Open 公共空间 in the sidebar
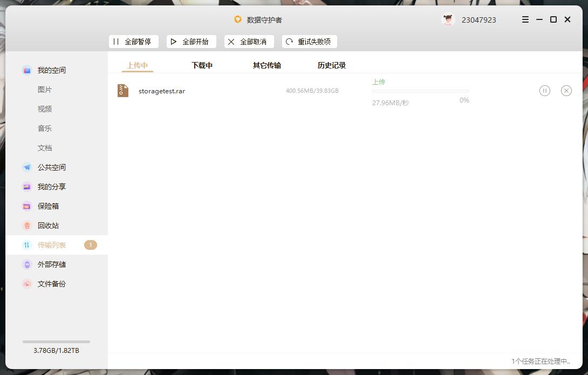588x375 pixels. pyautogui.click(x=52, y=167)
